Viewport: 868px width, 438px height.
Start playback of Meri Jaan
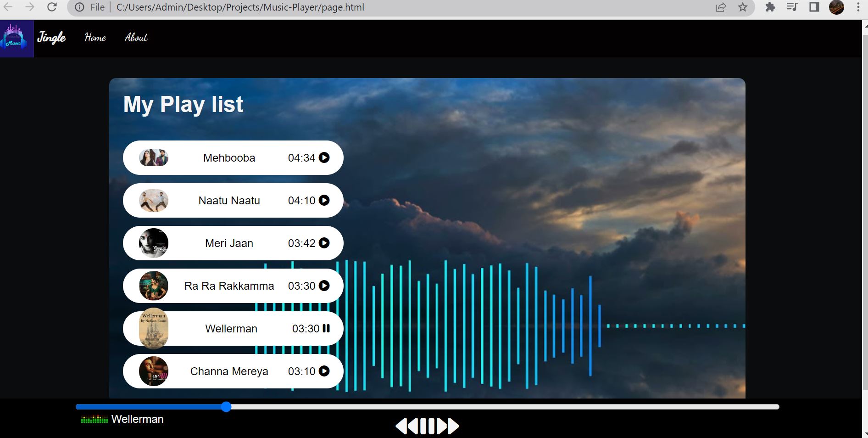(323, 243)
